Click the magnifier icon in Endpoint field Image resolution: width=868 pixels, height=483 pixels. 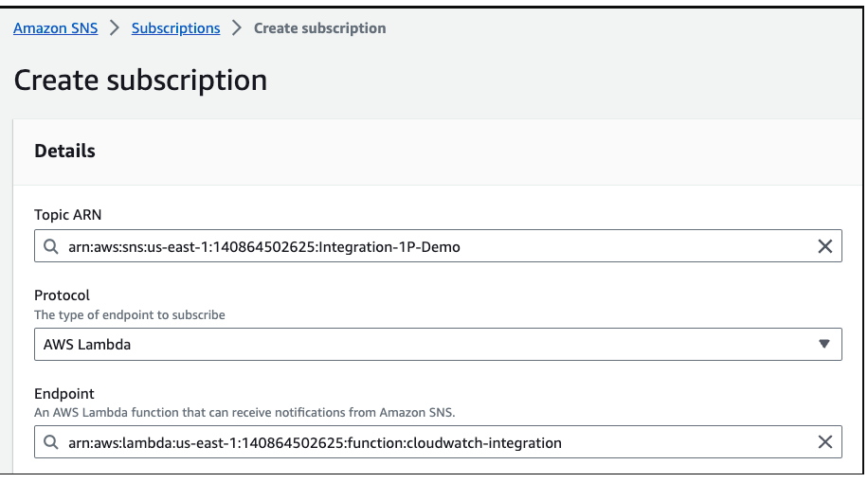click(52, 443)
